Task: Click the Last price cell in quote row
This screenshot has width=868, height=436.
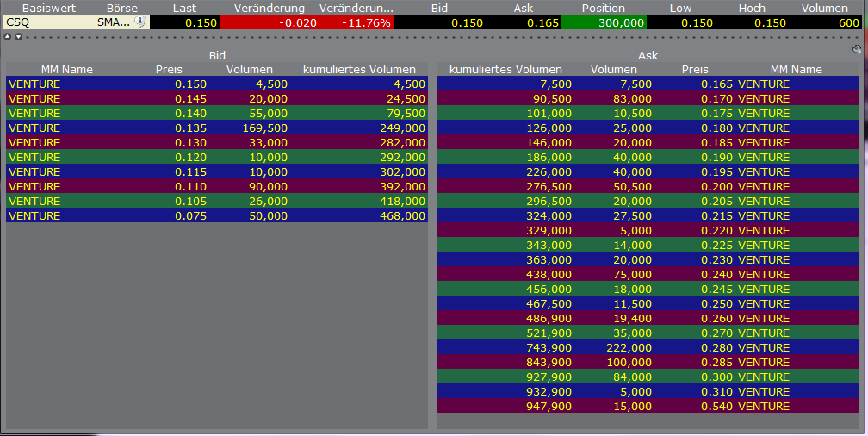Action: coord(184,22)
